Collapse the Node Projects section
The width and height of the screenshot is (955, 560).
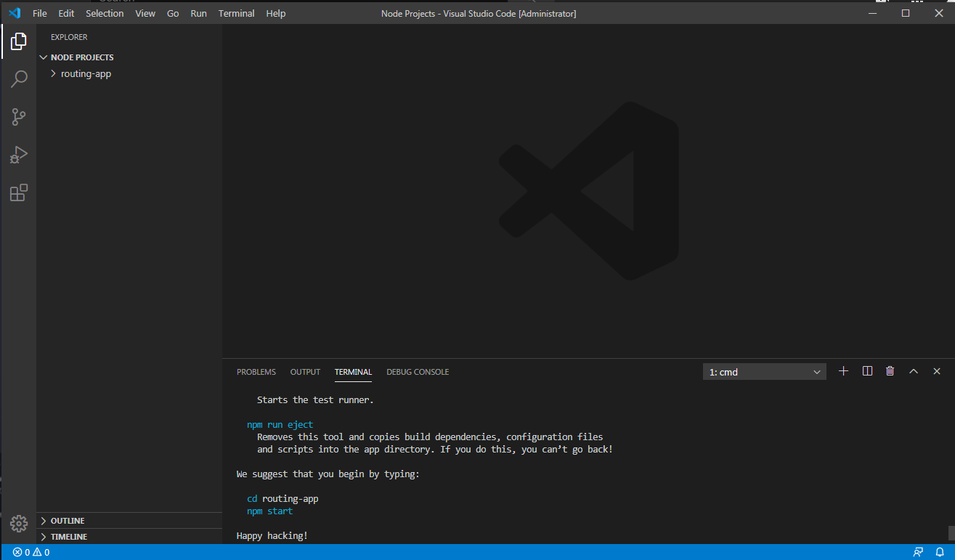82,57
